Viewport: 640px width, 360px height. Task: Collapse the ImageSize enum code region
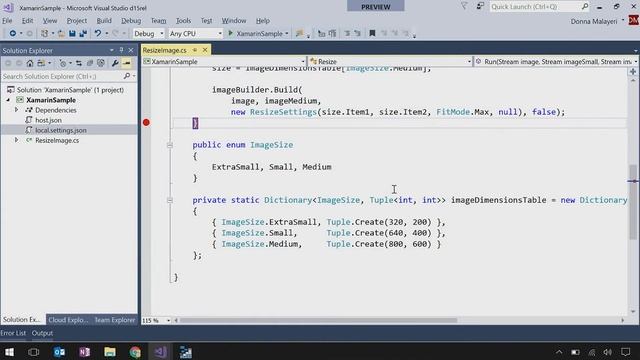click(x=170, y=145)
